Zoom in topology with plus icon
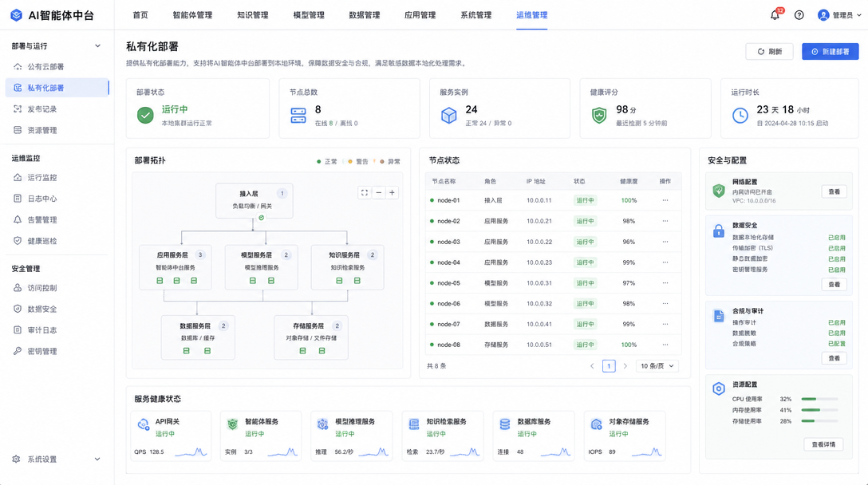868x485 pixels. (392, 193)
